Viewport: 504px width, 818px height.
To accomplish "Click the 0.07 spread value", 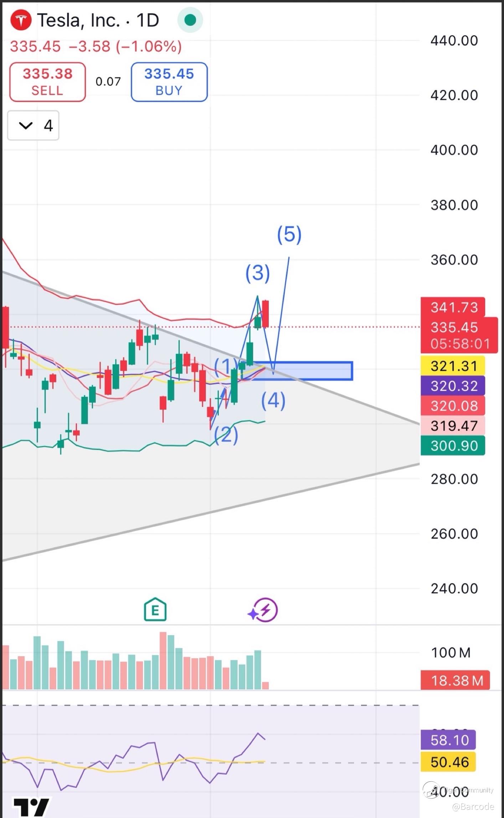I will click(x=108, y=82).
